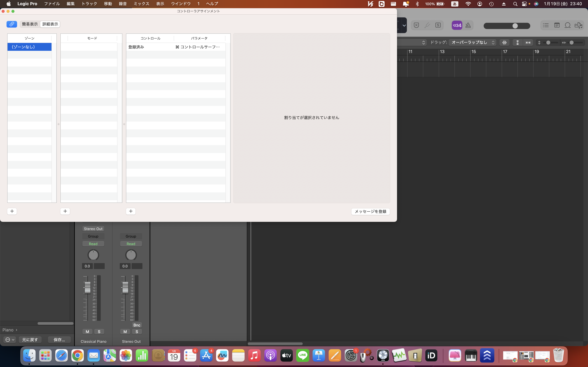The image size is (588, 367).
Task: Click the solo S toolbar icon
Action: tap(438, 25)
